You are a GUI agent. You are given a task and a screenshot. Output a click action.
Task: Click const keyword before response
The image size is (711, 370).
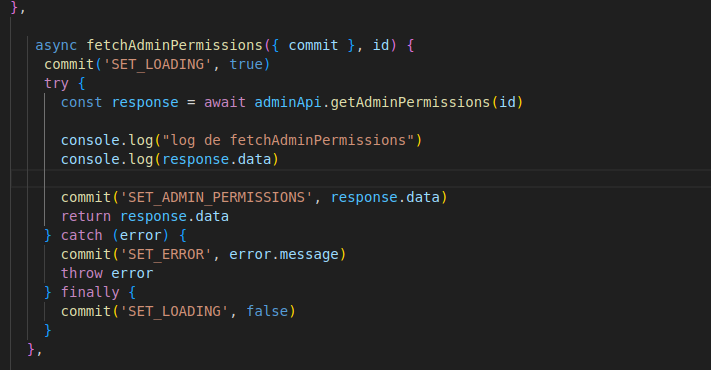click(82, 102)
